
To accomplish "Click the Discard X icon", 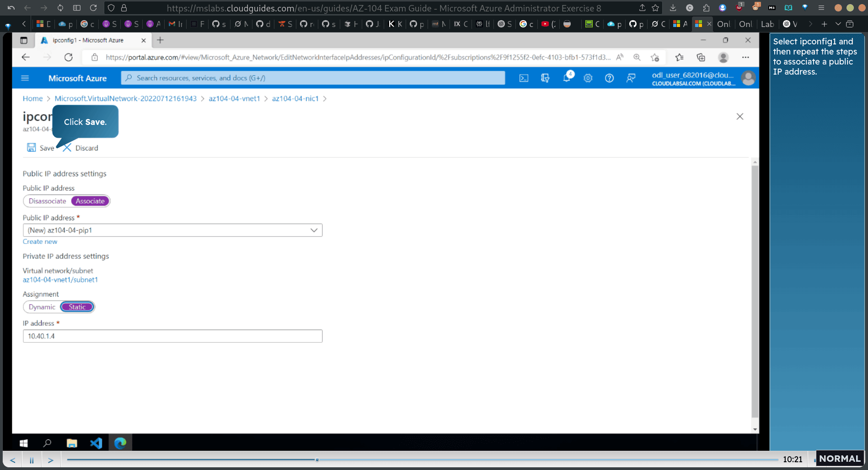I will 67,147.
